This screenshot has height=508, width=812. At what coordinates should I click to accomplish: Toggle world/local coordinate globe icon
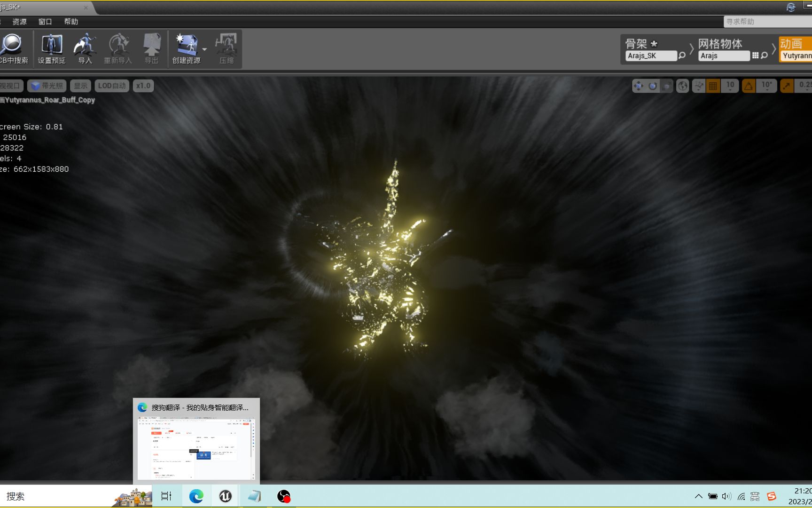pos(682,86)
